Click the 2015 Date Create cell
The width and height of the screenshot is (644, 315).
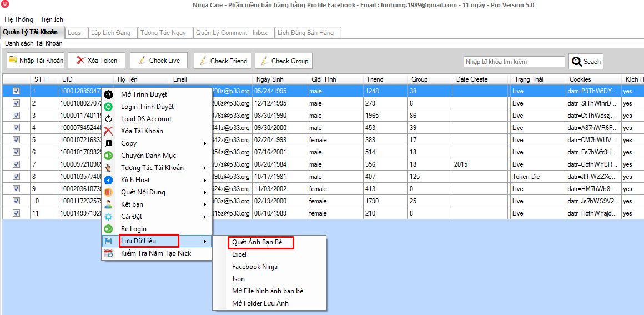point(481,164)
